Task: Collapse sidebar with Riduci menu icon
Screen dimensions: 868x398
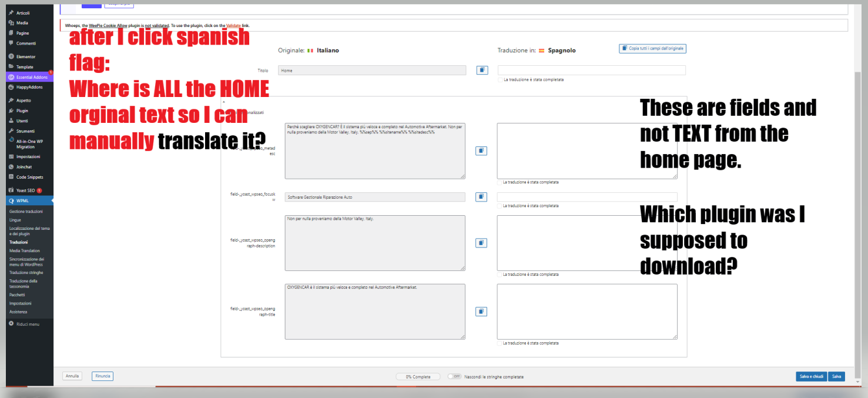Action: click(x=11, y=324)
